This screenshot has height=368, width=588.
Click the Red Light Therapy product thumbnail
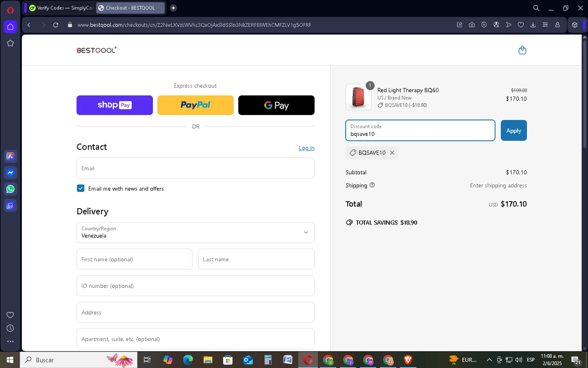coord(359,97)
